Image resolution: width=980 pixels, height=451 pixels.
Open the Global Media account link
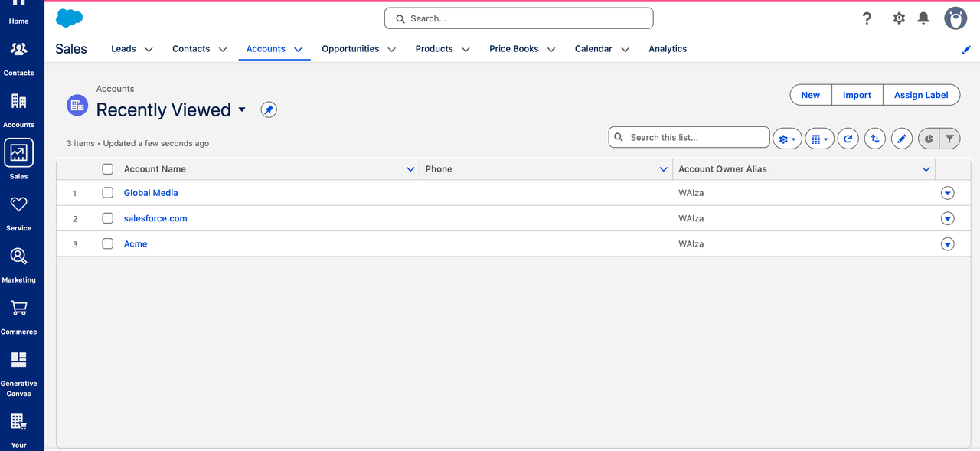[x=151, y=193]
